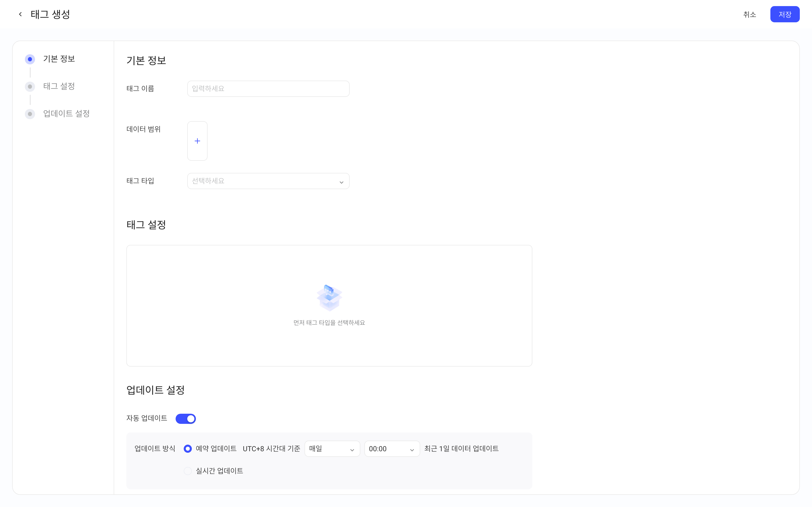Focus the 태그 이름 input field
The height and width of the screenshot is (507, 812).
coord(268,88)
